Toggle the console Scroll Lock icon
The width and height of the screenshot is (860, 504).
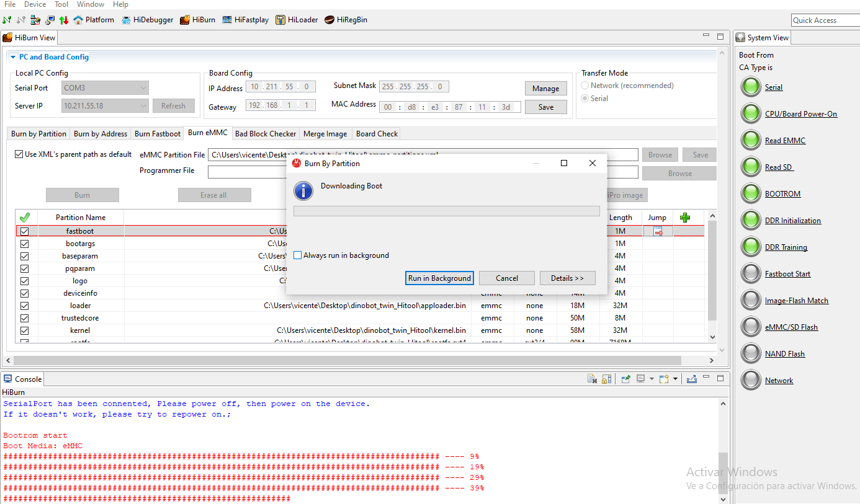[x=606, y=379]
